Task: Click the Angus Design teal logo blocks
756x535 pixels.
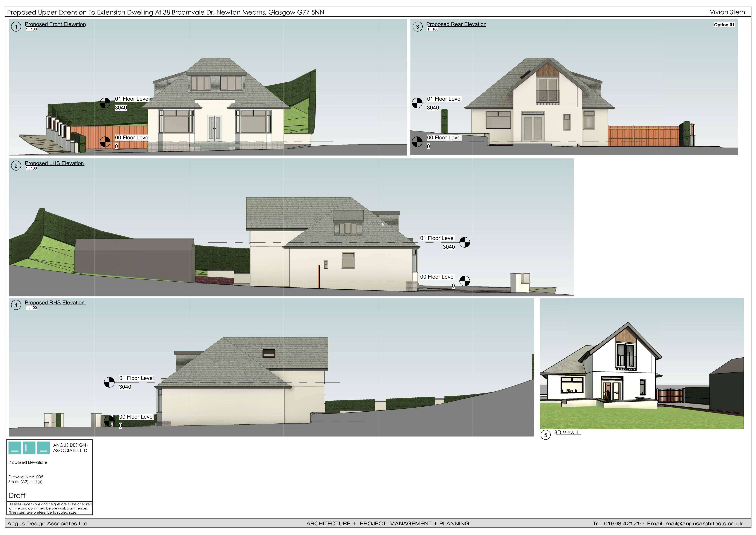Action: point(29,448)
